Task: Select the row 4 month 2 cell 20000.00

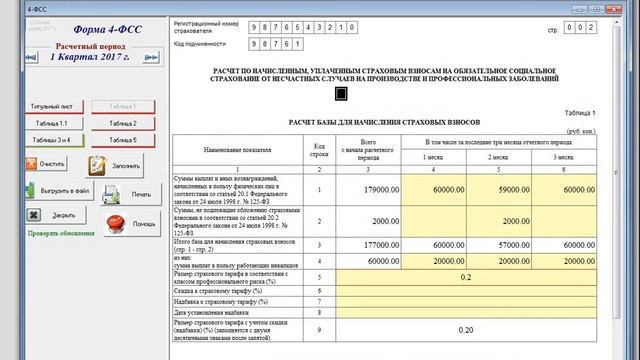Action: [499, 261]
